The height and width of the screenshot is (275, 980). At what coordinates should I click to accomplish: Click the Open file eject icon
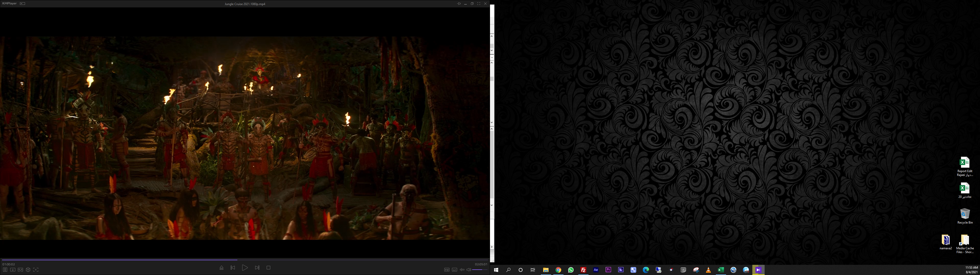tap(222, 268)
